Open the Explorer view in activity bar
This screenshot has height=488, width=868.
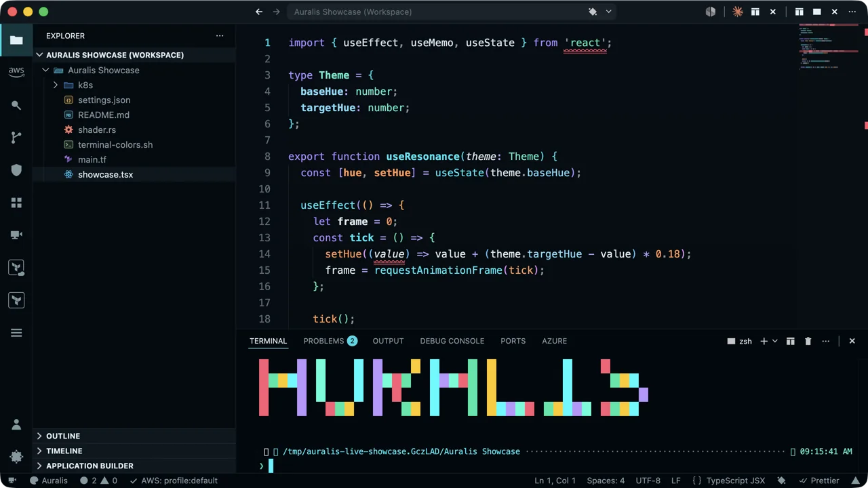point(16,40)
